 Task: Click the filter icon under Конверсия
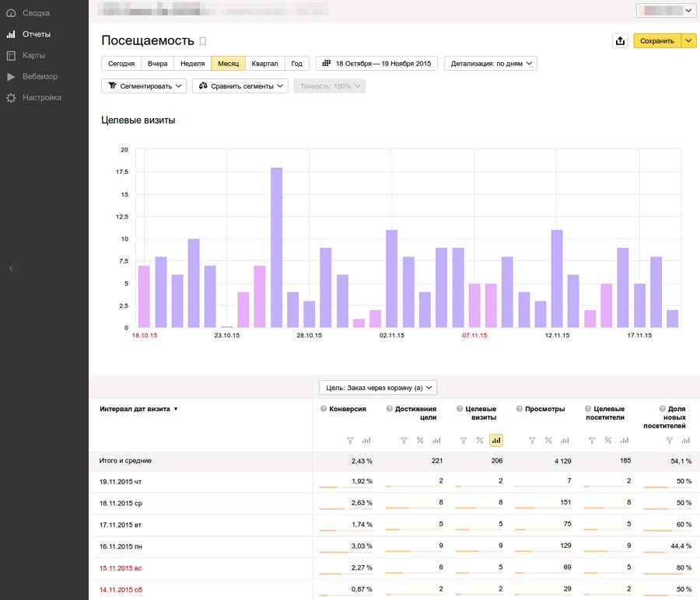[x=350, y=441]
